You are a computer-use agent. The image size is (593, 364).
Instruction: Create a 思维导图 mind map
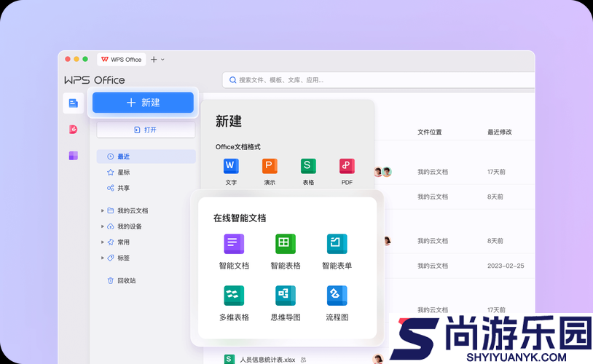pyautogui.click(x=286, y=303)
